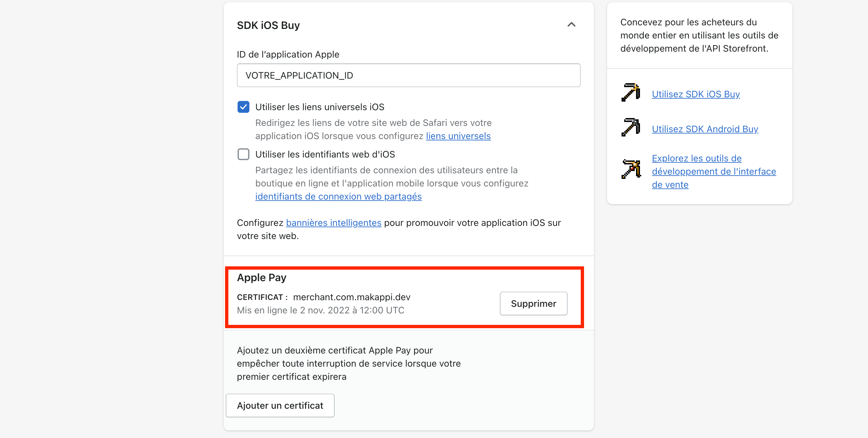868x438 pixels.
Task: Follow the bannières intelligentes link
Action: [334, 223]
